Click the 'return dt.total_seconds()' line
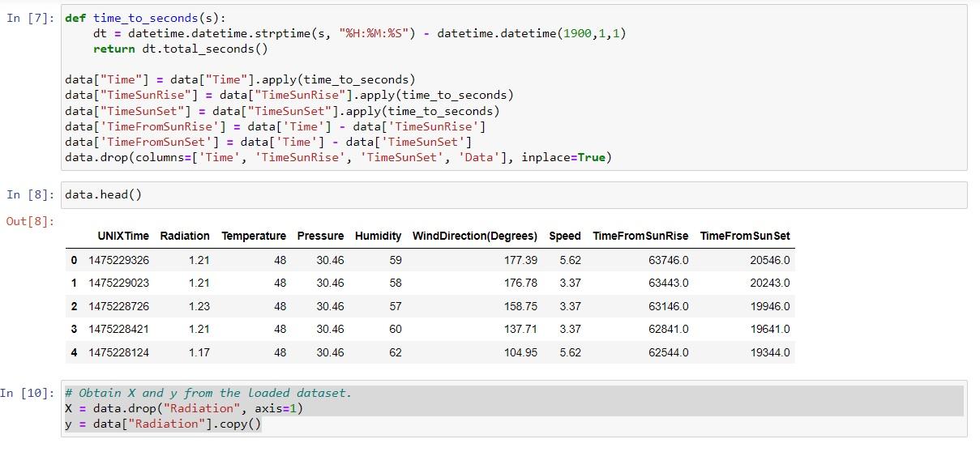 pos(181,49)
